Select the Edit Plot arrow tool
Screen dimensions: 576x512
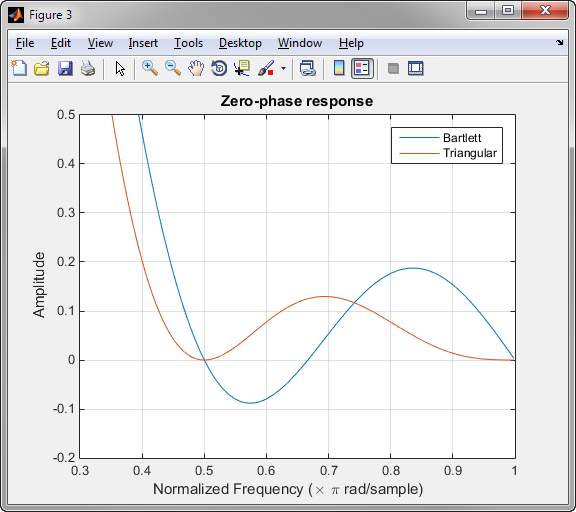click(x=120, y=69)
